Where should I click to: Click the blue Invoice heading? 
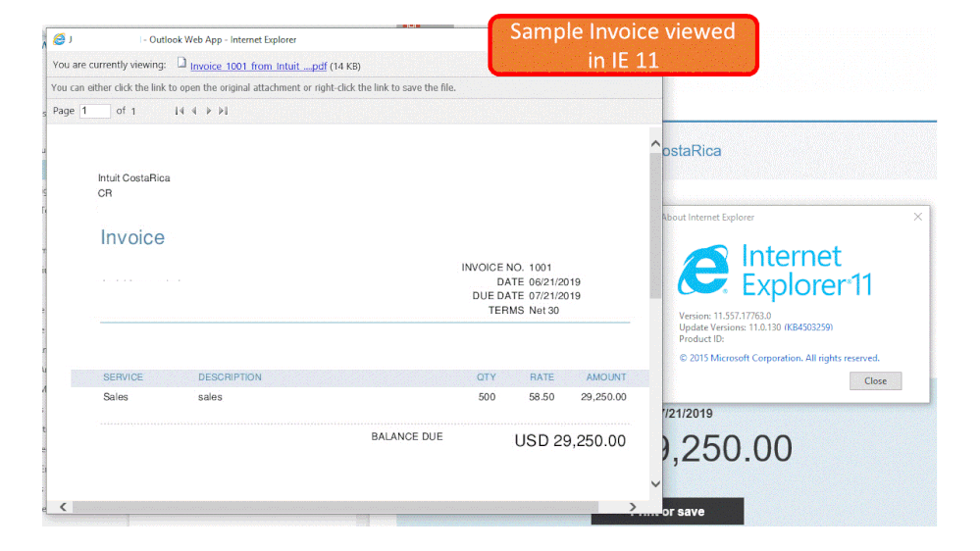click(132, 237)
